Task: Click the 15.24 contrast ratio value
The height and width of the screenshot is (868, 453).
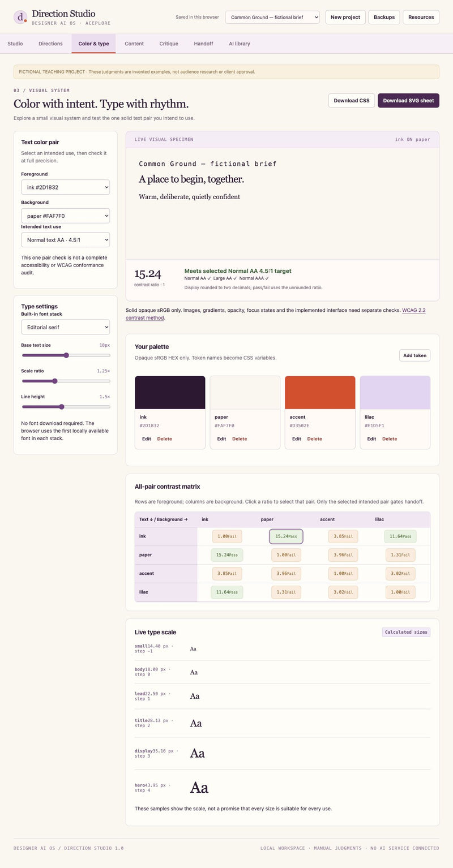Action: coord(148,274)
